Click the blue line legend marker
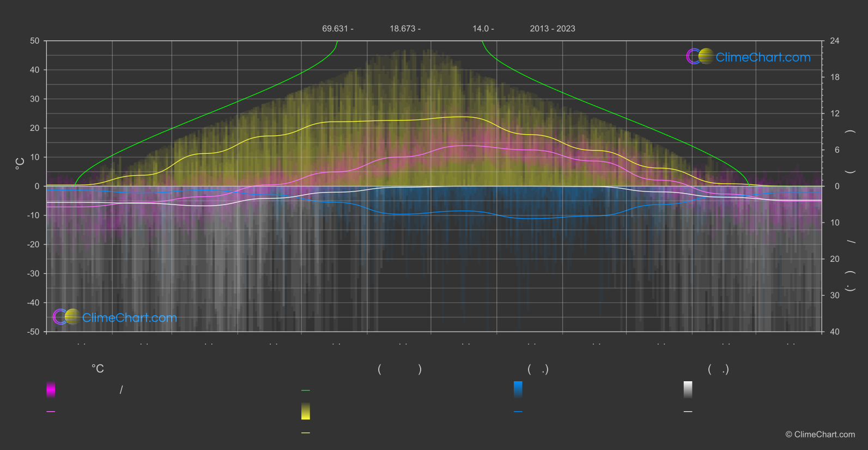This screenshot has width=868, height=450. tap(518, 412)
